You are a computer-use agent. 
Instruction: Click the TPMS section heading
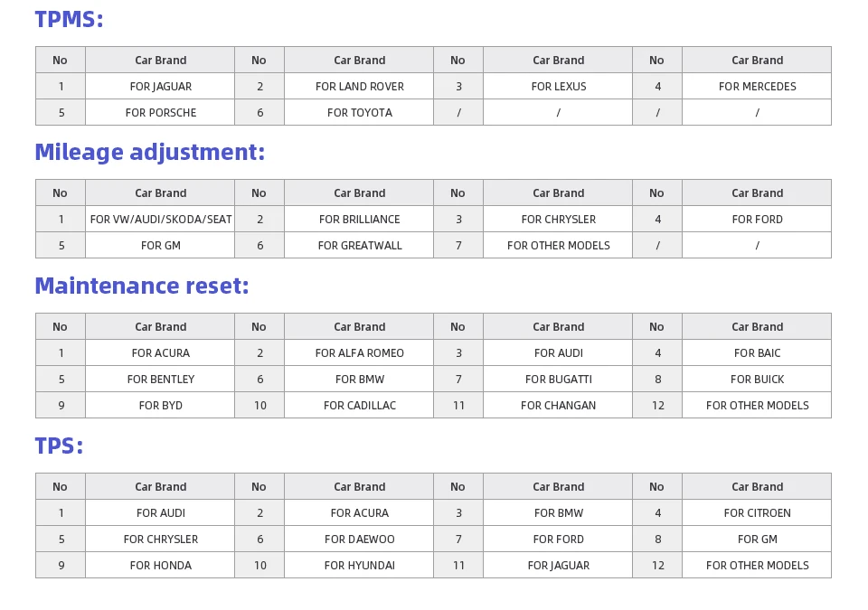tap(69, 19)
